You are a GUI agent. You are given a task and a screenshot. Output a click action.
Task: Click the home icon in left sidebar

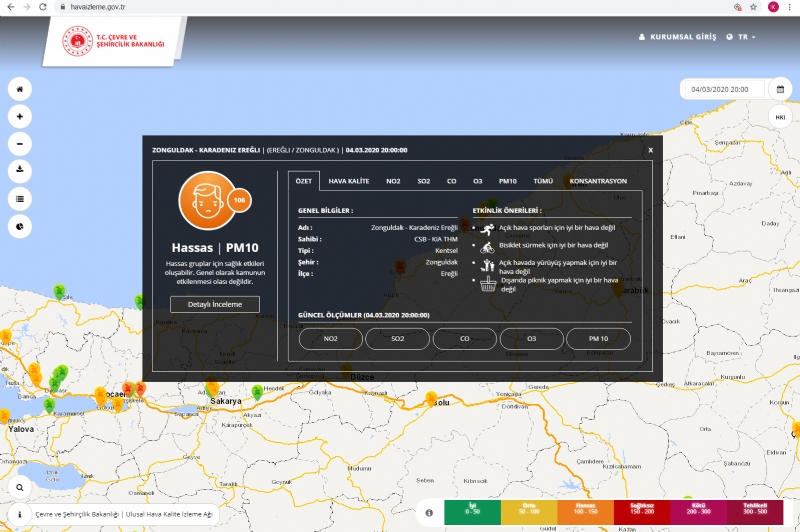(x=20, y=88)
